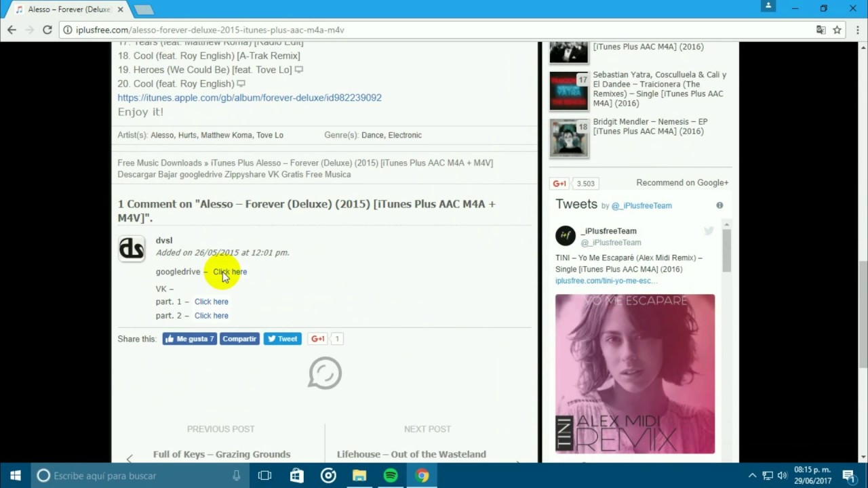Click the Twitter bird icon in tweet

tap(709, 231)
